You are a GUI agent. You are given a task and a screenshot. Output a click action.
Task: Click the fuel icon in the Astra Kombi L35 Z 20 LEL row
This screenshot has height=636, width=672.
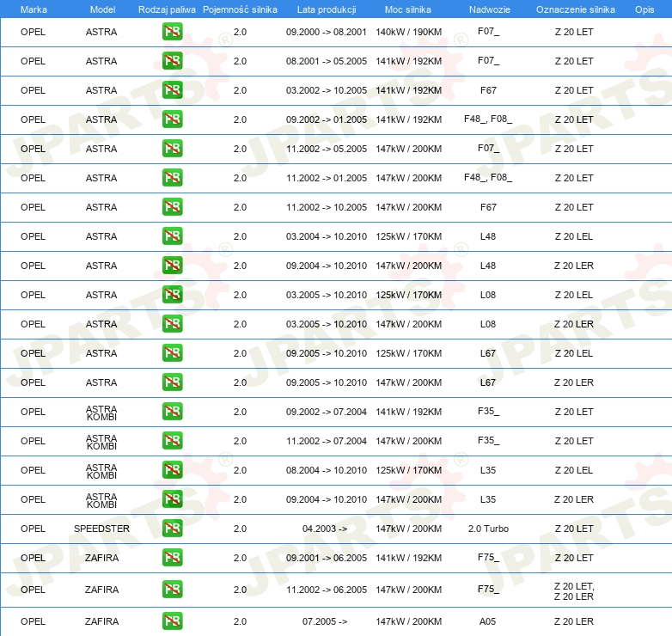tap(172, 470)
